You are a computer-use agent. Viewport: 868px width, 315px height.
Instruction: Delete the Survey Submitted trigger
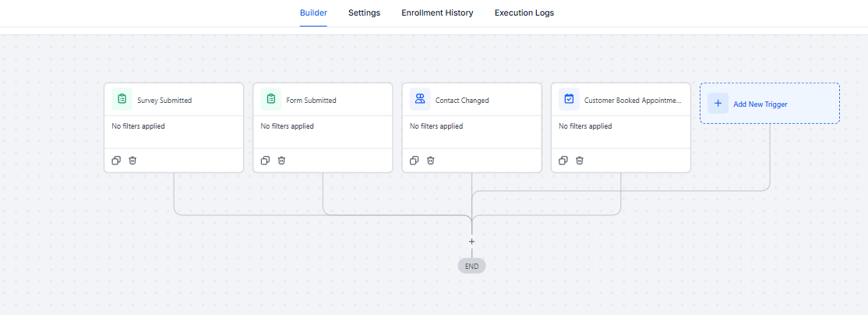[132, 161]
